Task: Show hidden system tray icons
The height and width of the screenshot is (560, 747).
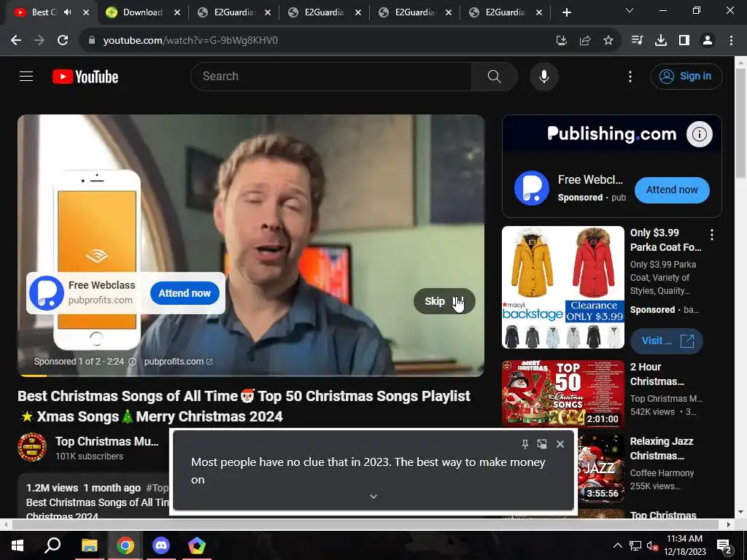Action: [617, 545]
